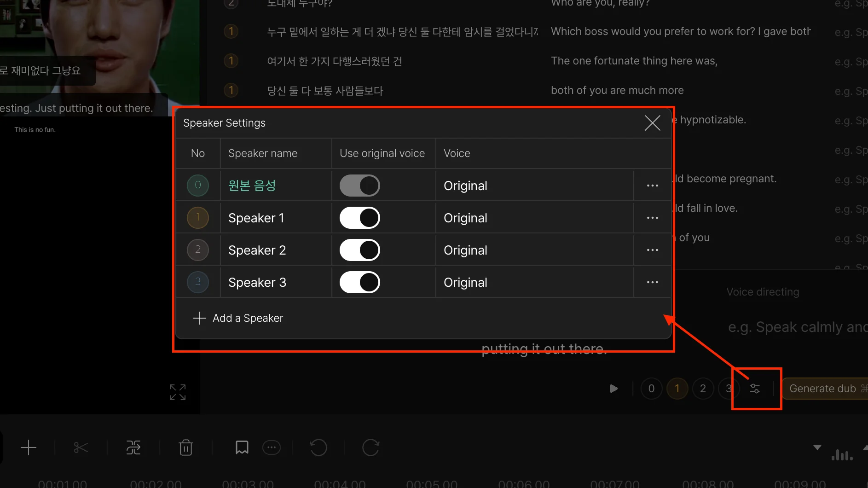Click speaker number 2 badge in dialog

[x=198, y=250]
